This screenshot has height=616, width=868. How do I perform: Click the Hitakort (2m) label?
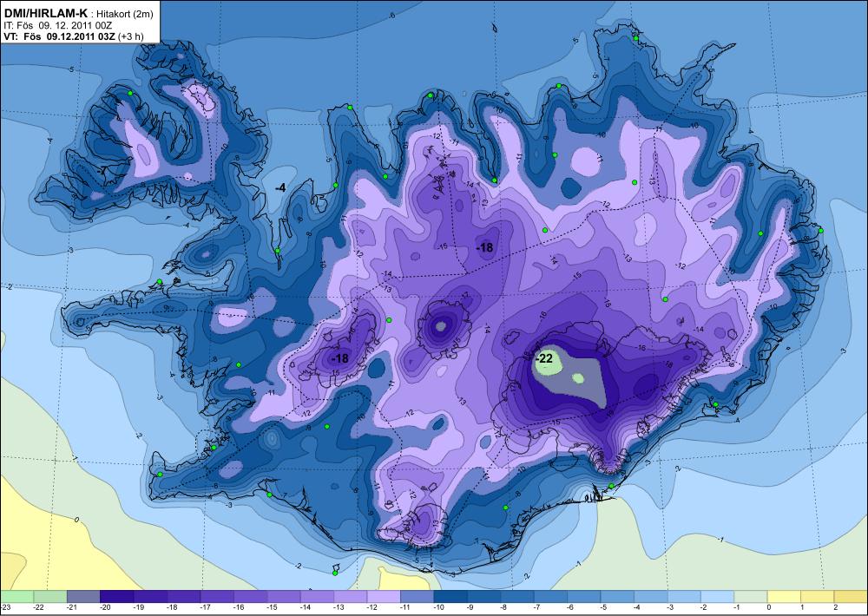126,15
